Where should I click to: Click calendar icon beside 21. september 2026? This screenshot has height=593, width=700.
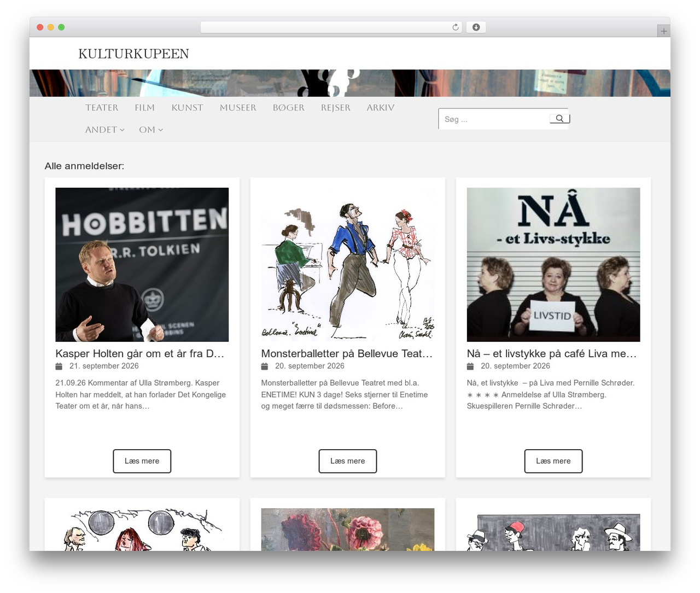(x=59, y=366)
